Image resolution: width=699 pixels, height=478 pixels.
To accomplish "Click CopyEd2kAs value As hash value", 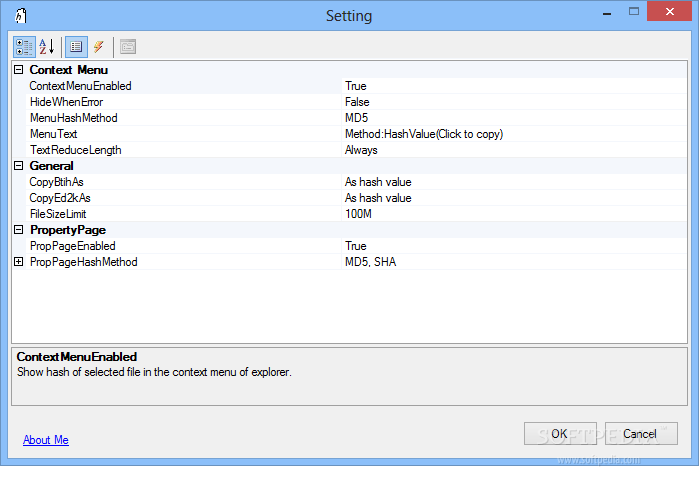I will (514, 198).
